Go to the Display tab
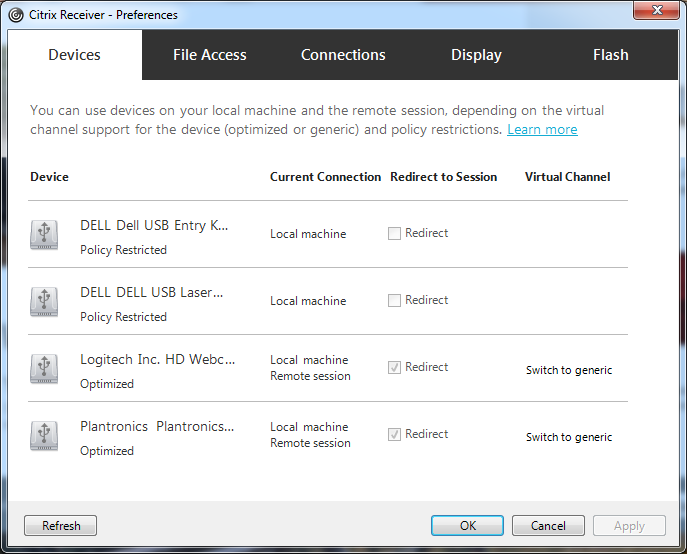Screen dimensions: 687x554 tap(476, 55)
